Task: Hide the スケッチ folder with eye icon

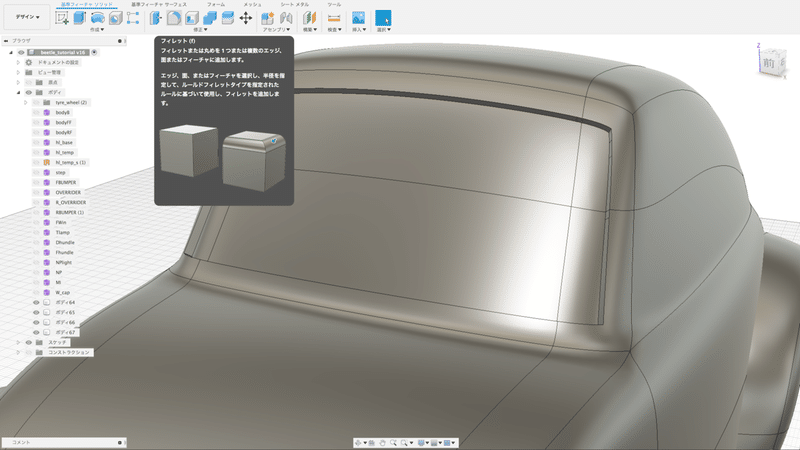Action: [28, 342]
